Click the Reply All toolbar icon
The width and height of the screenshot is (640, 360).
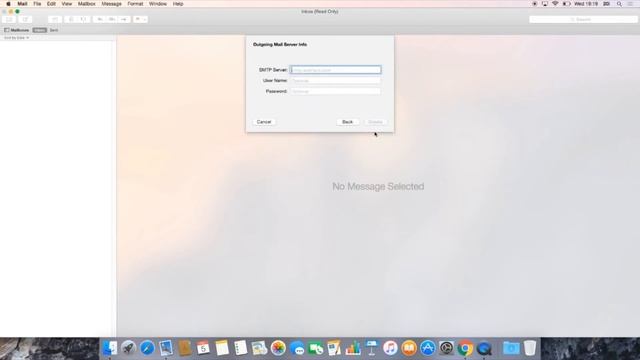coord(111,19)
